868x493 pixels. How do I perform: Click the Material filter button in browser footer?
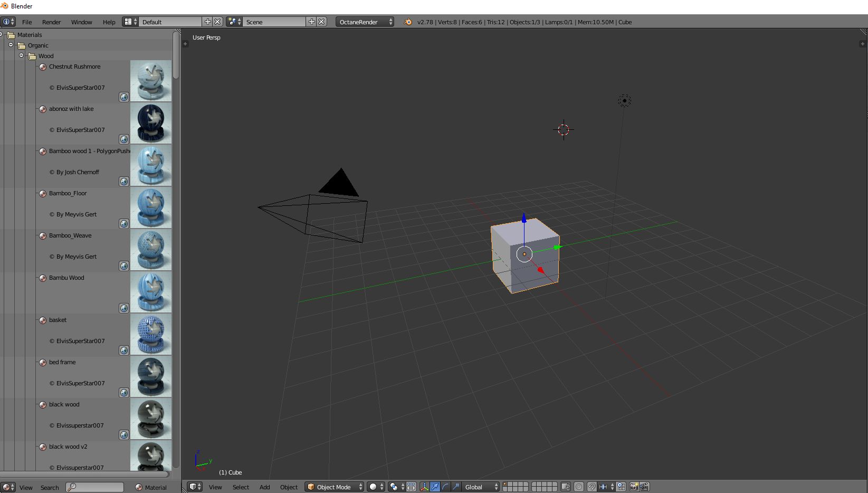pos(150,487)
